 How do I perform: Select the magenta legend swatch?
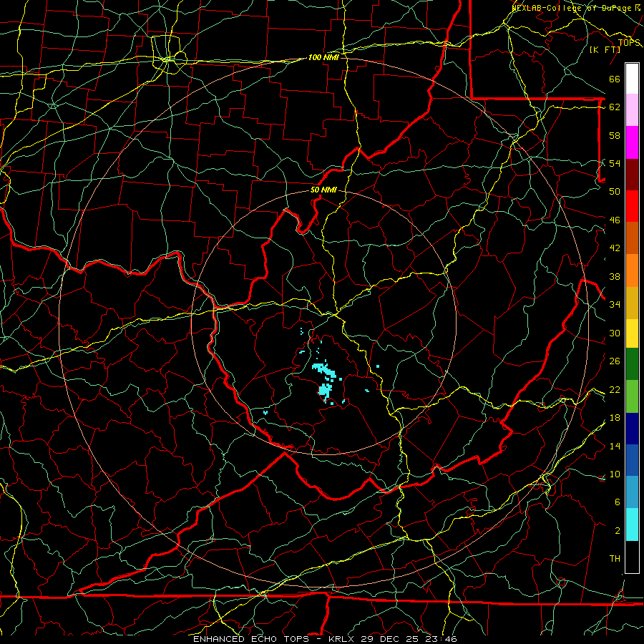(632, 142)
